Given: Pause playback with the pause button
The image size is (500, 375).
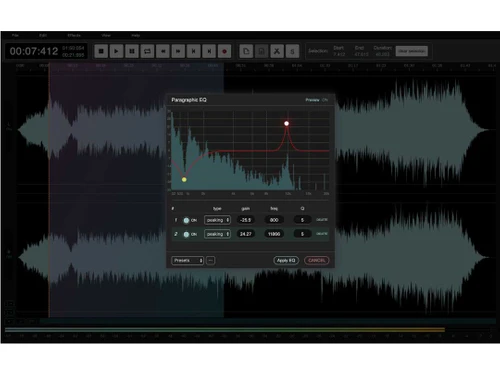Looking at the screenshot, I should 132,51.
